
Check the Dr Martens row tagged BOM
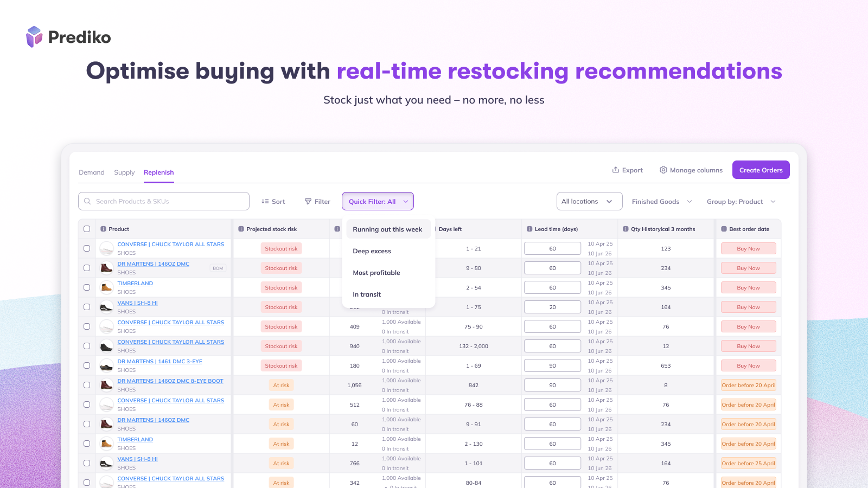[87, 268]
